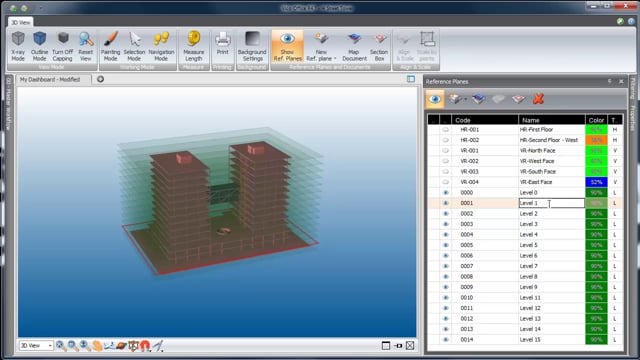
Task: Select the code cell 0013
Action: pos(485,329)
